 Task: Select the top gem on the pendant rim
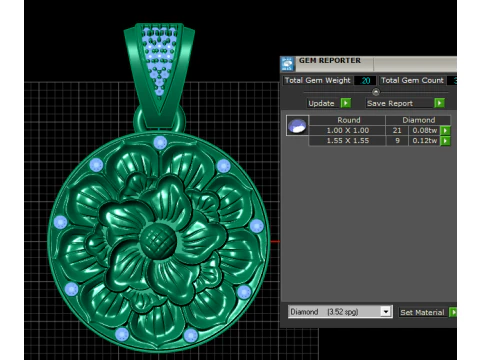pos(160,143)
